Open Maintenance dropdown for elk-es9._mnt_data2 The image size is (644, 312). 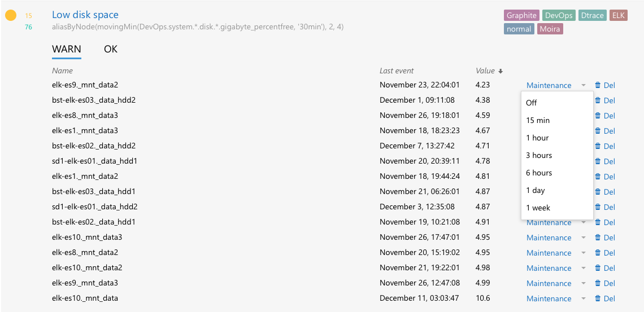tap(556, 86)
